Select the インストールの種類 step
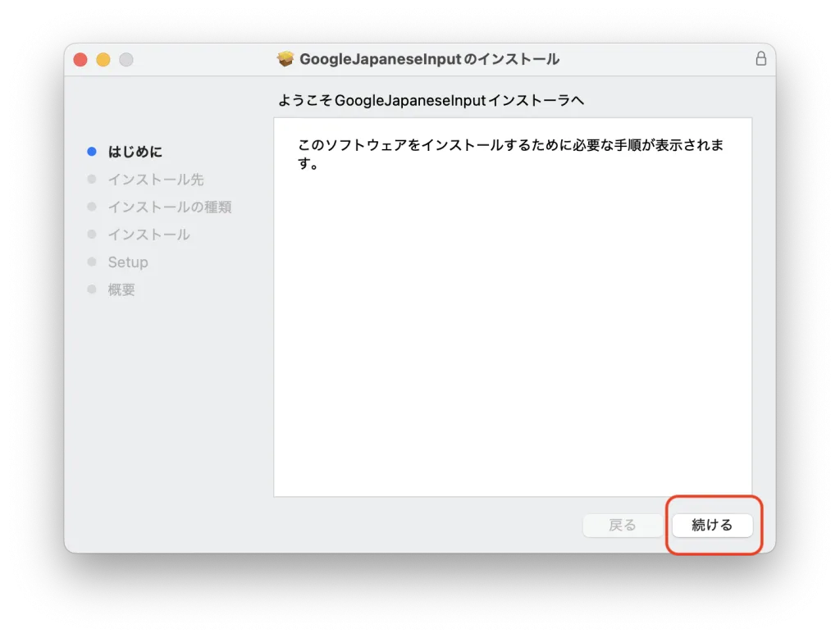 point(170,207)
